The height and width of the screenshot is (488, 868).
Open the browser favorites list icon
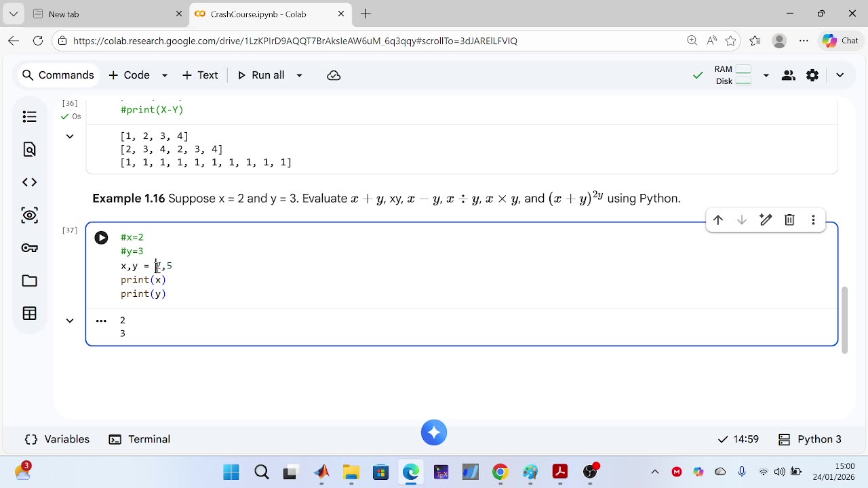[755, 41]
